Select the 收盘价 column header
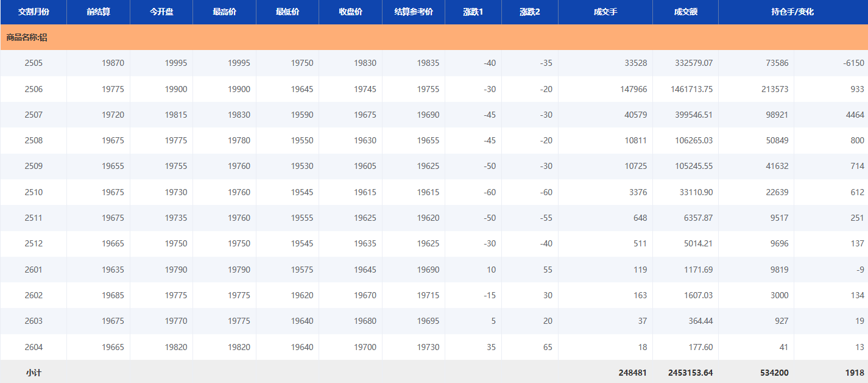868x383 pixels. (x=350, y=12)
